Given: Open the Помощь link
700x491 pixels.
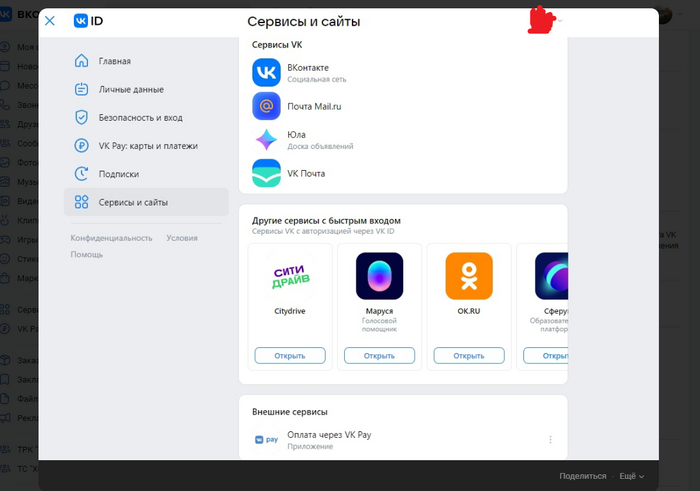Looking at the screenshot, I should [87, 254].
